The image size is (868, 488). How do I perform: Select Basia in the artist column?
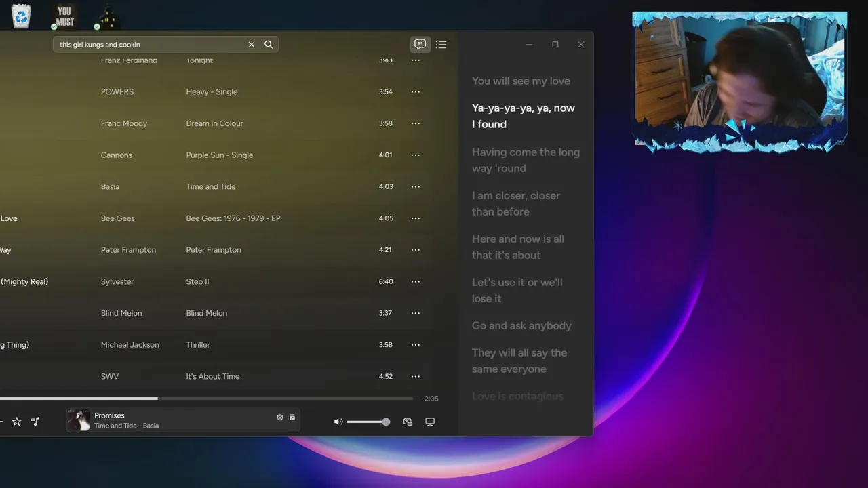coord(110,187)
